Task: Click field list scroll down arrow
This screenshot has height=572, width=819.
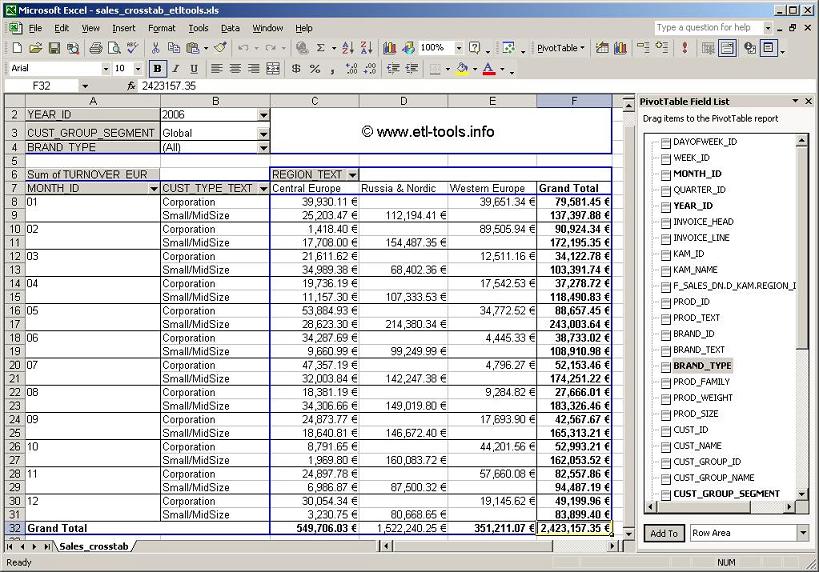Action: [802, 494]
